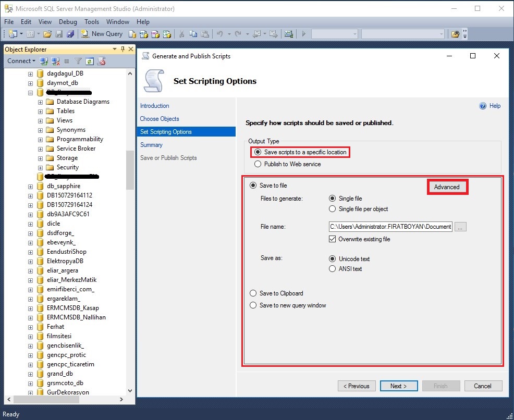Click the Disconnect server icon in Object Explorer
The width and height of the screenshot is (514, 420).
pyautogui.click(x=56, y=61)
